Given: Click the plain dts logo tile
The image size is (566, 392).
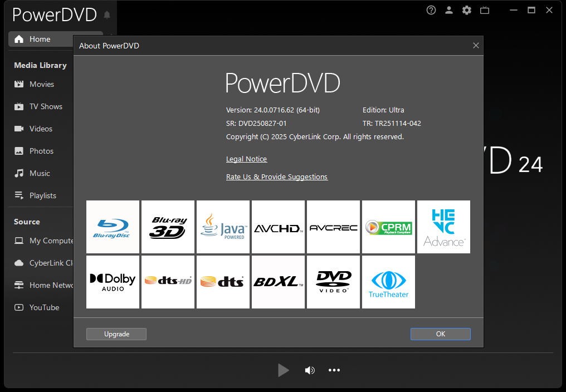Looking at the screenshot, I should (223, 282).
